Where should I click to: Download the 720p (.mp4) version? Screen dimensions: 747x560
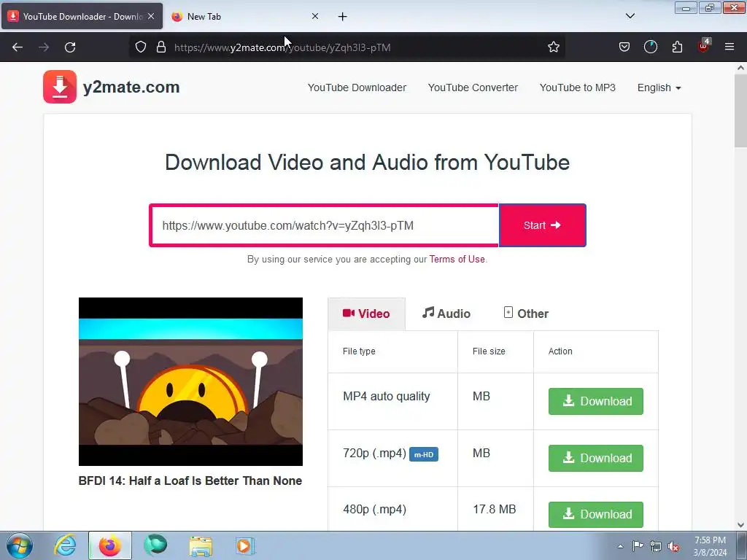click(595, 458)
